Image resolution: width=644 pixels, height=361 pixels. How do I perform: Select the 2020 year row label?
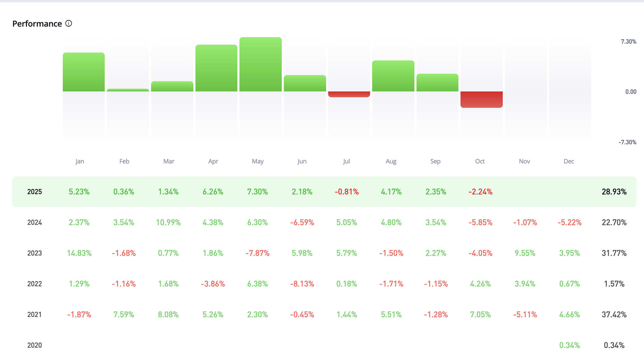34,345
